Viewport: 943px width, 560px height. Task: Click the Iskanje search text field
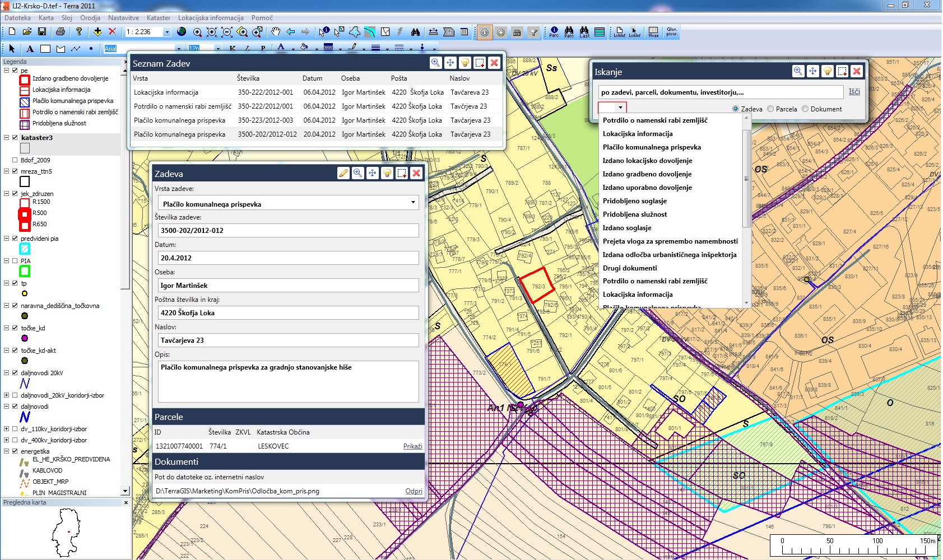pos(721,92)
